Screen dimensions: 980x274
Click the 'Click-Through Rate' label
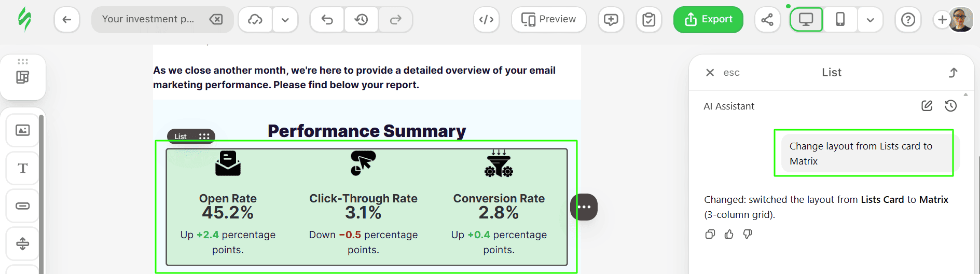[x=363, y=198]
